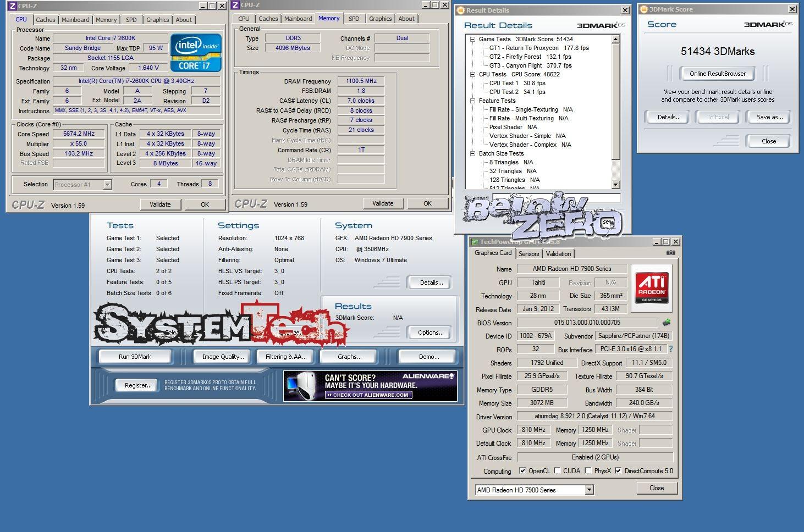Open Mainboard tab in left CPU-Z window
804x532 pixels.
pos(75,19)
